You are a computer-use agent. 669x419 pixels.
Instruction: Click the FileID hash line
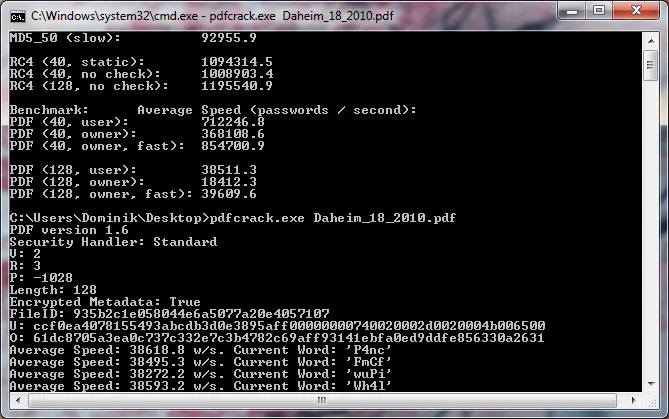(x=169, y=314)
